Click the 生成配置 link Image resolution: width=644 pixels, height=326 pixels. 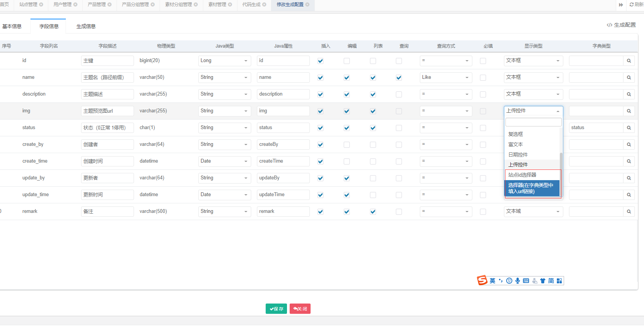(x=621, y=25)
